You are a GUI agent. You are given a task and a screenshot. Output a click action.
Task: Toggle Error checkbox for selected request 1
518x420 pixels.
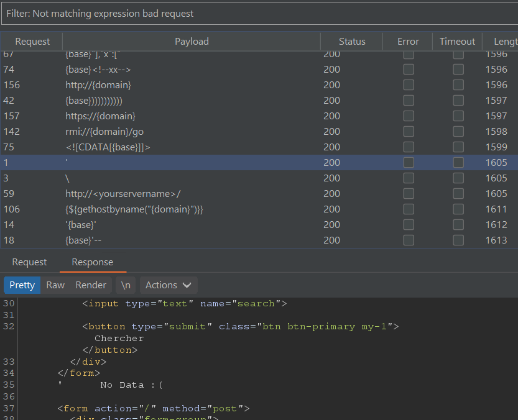tap(409, 162)
